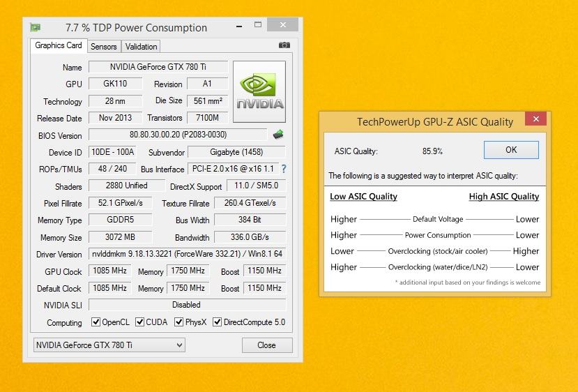578x392 pixels.
Task: Click the Texture Fillrate value 260.4 GTexel/s
Action: click(250, 203)
